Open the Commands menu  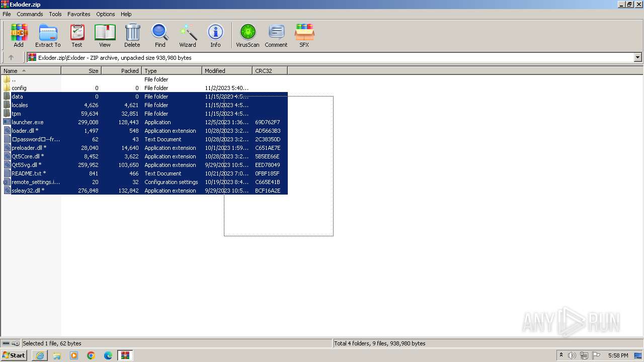point(30,14)
